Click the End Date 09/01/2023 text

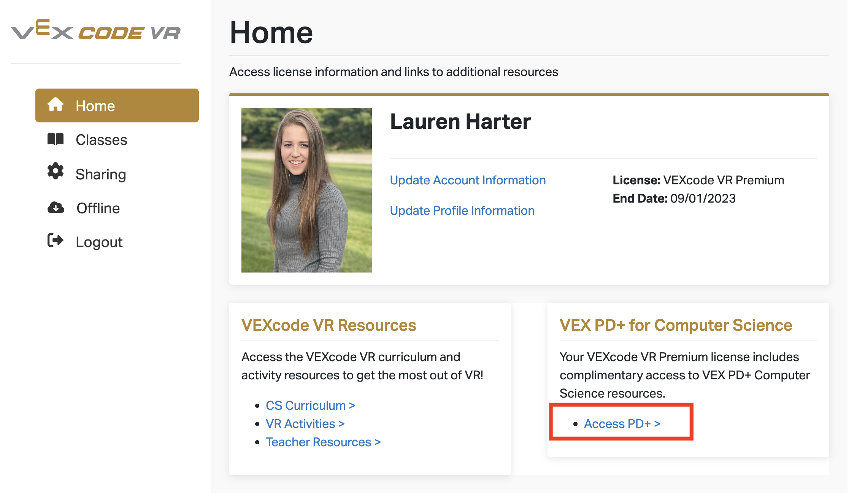674,198
